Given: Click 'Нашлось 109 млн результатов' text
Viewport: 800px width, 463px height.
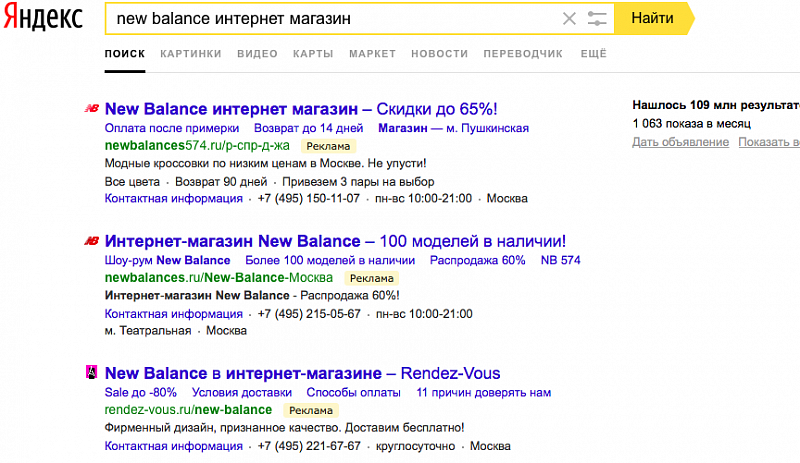Looking at the screenshot, I should (716, 106).
